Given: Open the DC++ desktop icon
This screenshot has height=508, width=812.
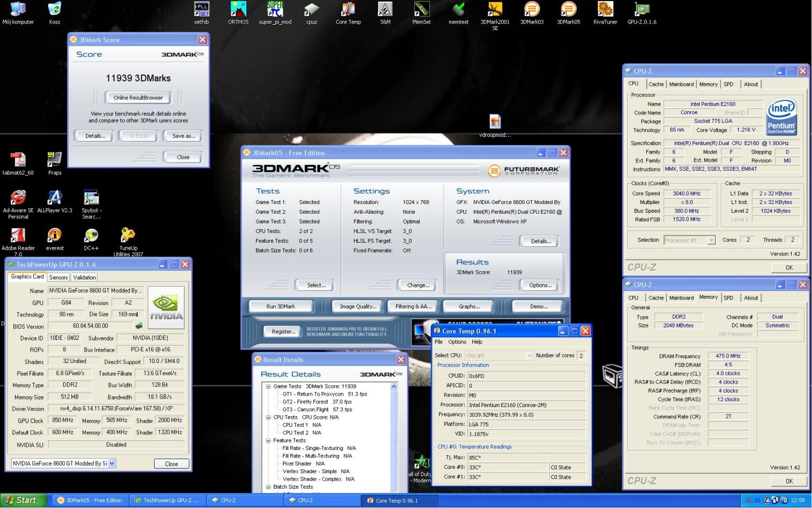Looking at the screenshot, I should click(91, 239).
